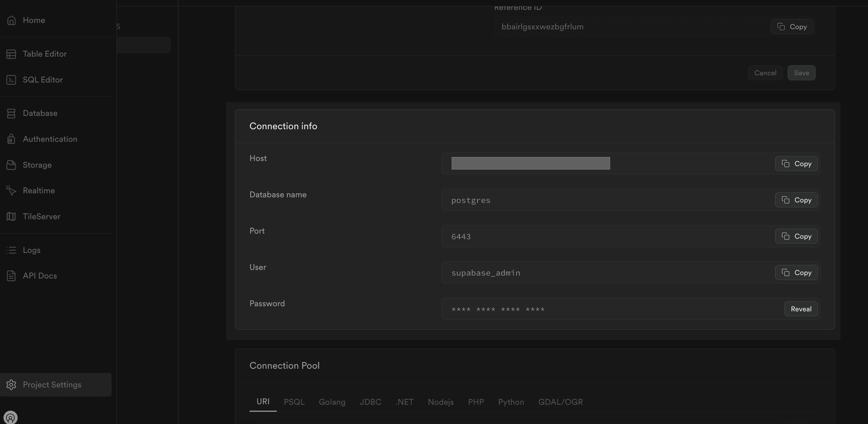Open Database section
The image size is (868, 424).
coord(40,113)
